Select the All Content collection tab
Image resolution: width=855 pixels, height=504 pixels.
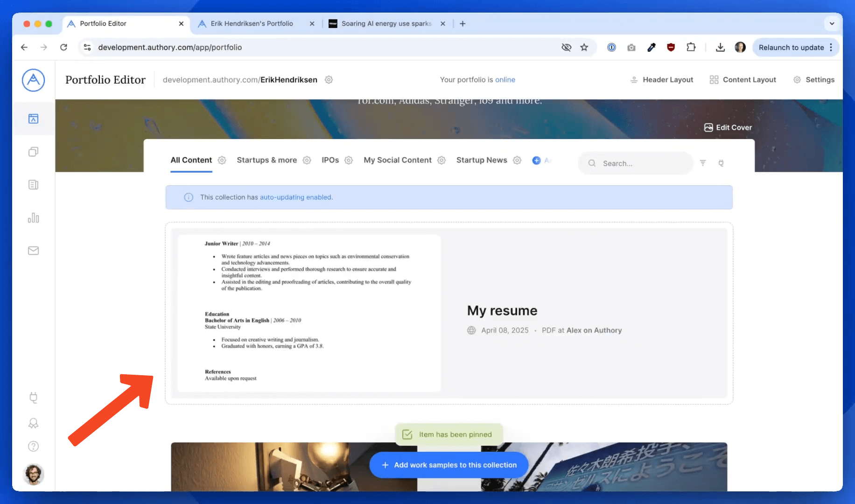191,160
